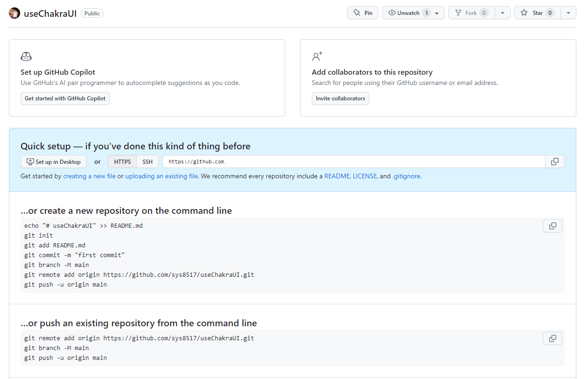Click the echo "# useChakraUI" command line

[84, 226]
